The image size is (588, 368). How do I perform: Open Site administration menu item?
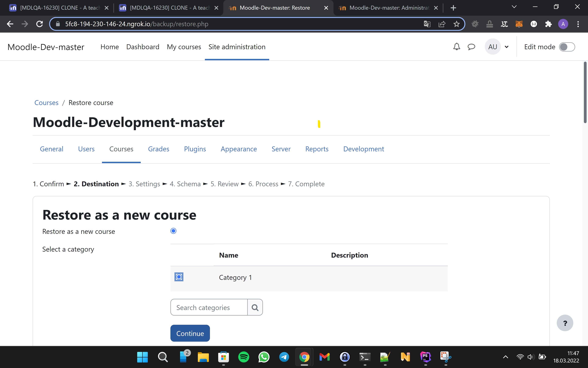[237, 47]
